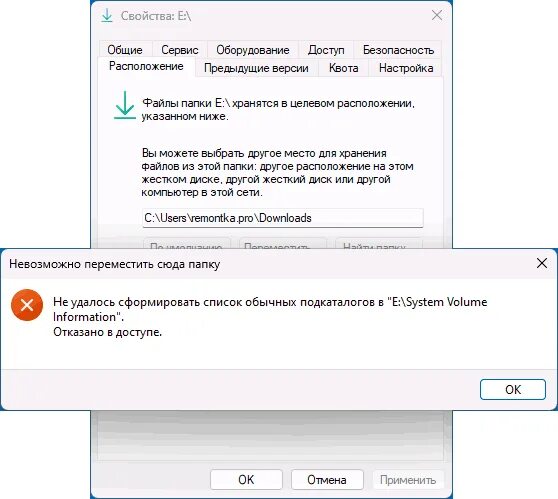Switch to the Общие tab

click(125, 50)
